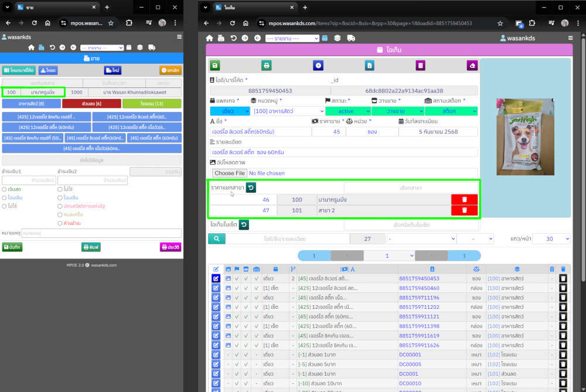Viewport: 586px width, 392px height.
Task: Click the JerHigh product image thumbnail
Action: (x=525, y=137)
